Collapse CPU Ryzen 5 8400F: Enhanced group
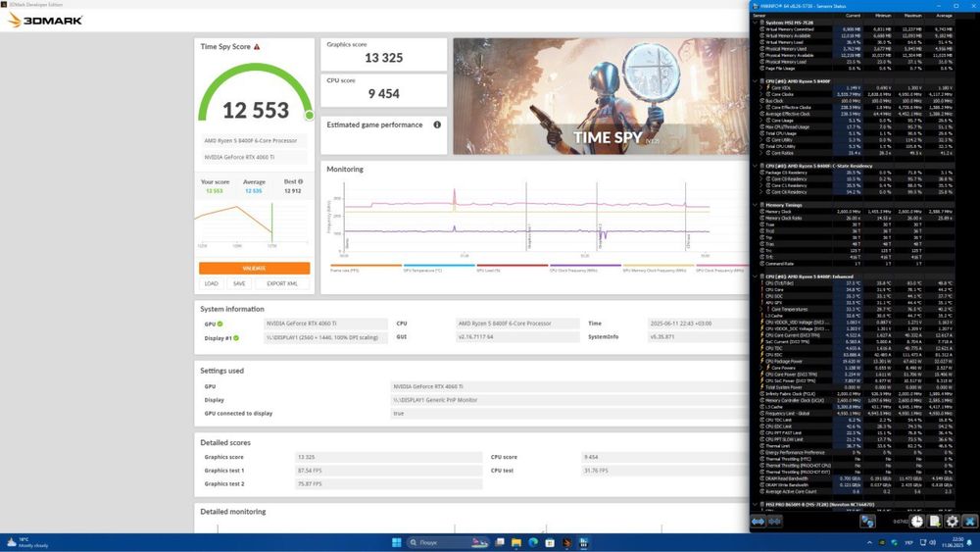The height and width of the screenshot is (552, 980). (755, 276)
